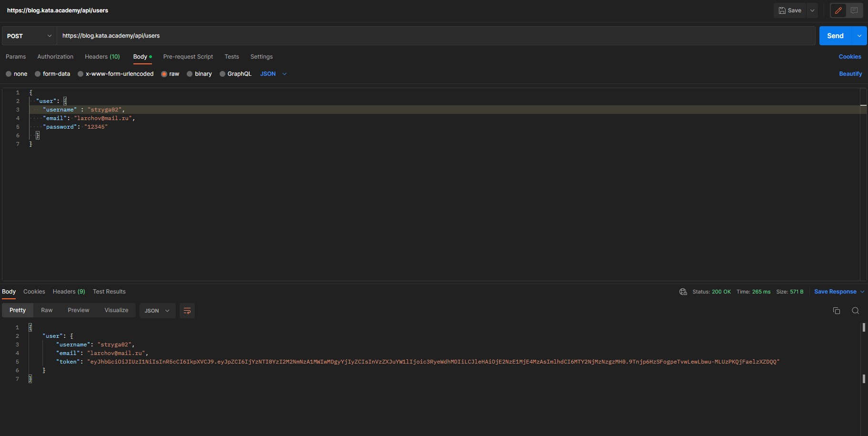Viewport: 868px width, 436px height.
Task: Open the JSON body format dropdown
Action: pyautogui.click(x=273, y=74)
